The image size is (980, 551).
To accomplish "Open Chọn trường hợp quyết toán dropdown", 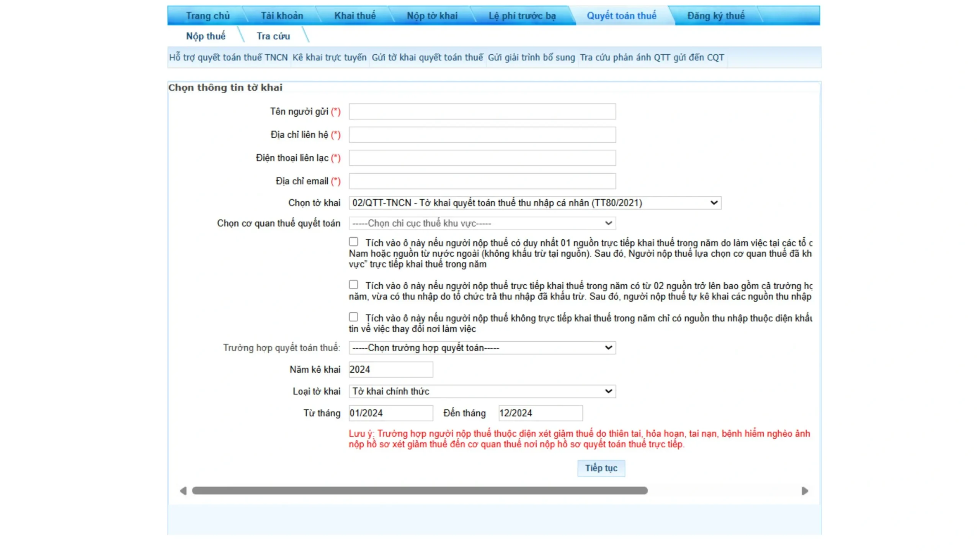I will [482, 347].
